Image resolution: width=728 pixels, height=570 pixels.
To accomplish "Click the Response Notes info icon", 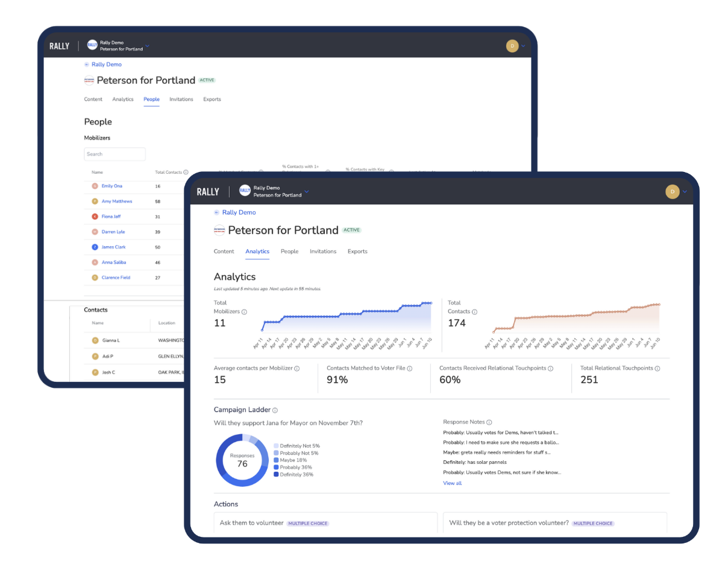I will coord(489,422).
